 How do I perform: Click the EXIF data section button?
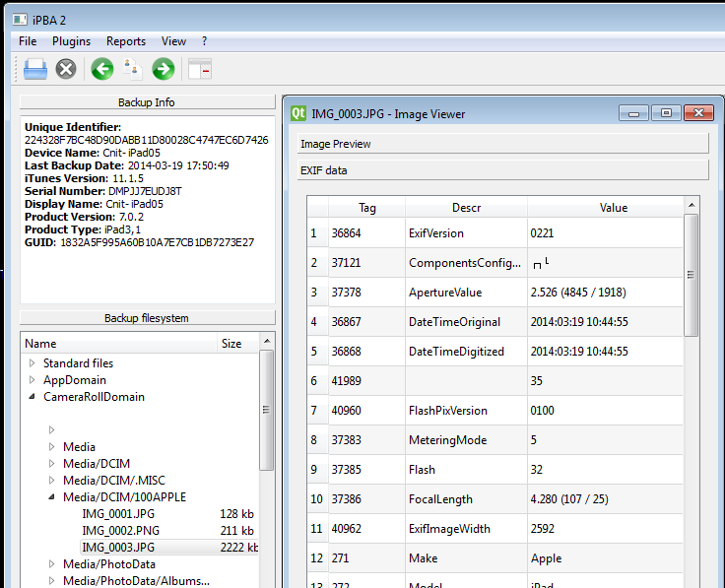tap(503, 170)
